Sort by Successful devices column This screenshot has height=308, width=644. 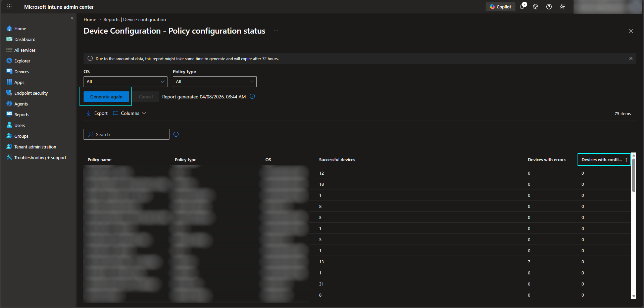click(x=337, y=160)
